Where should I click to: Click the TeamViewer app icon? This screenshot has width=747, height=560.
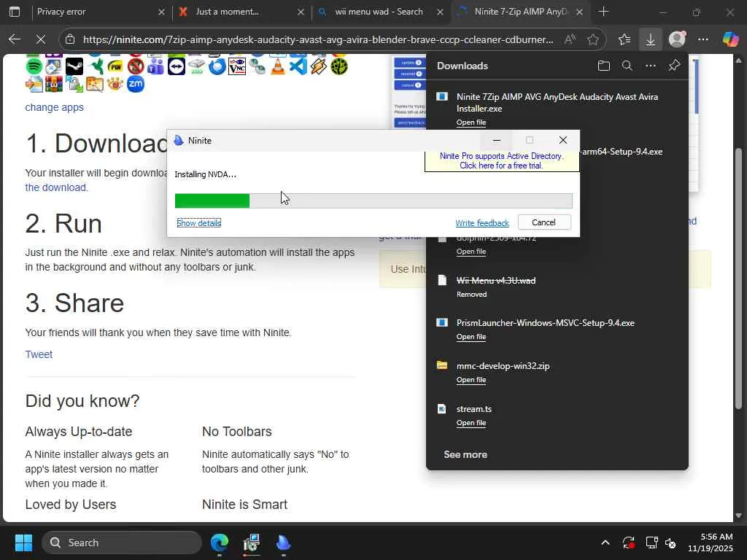177,66
